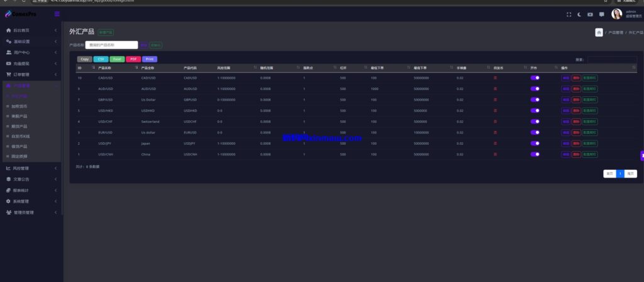The width and height of the screenshot is (644, 282).
Task: Click the cash icon in the header
Action: tap(590, 14)
